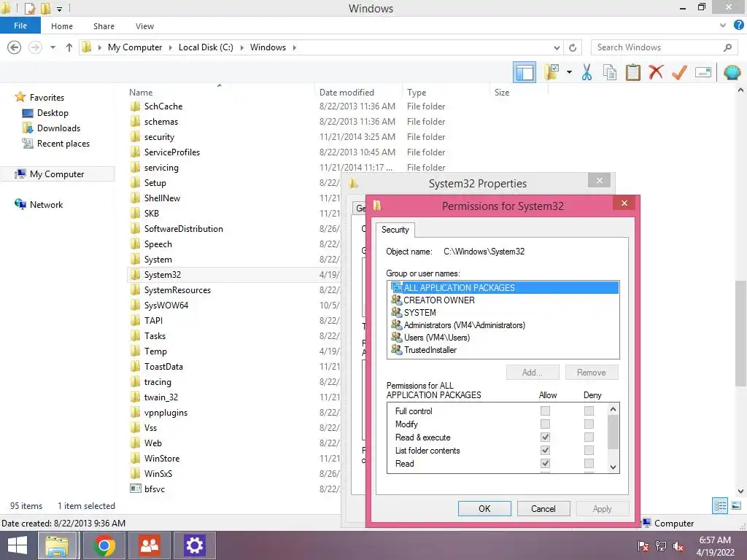Image resolution: width=747 pixels, height=560 pixels.
Task: Launch Chrome from the taskbar
Action: point(104,545)
